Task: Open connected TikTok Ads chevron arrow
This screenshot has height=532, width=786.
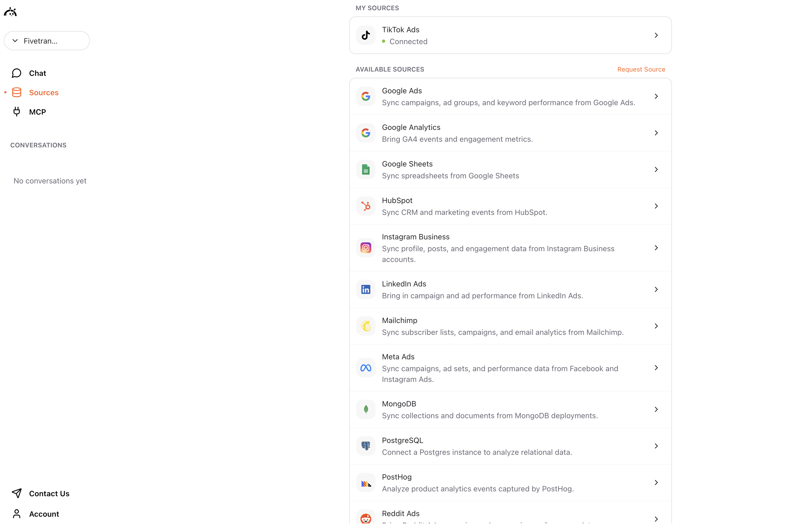Action: click(x=656, y=35)
